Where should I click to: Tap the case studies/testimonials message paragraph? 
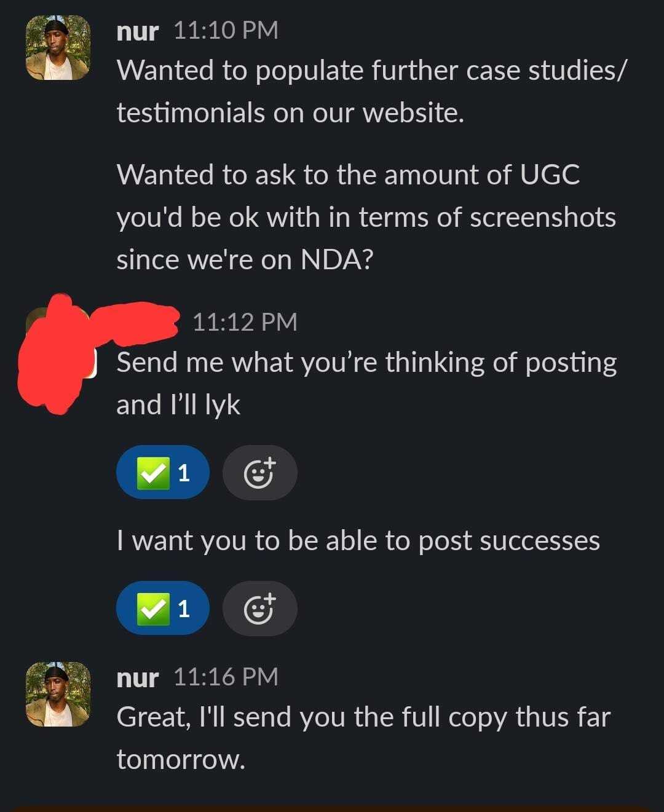pyautogui.click(x=372, y=92)
